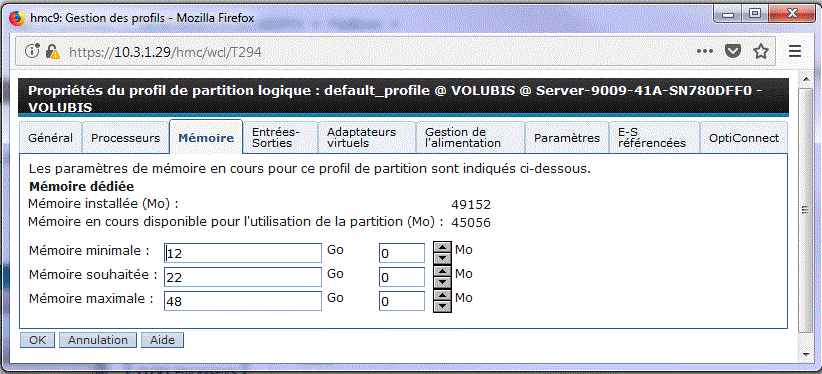
Task: Increase Mémoire minimale Mo with up arrow
Action: (443, 247)
